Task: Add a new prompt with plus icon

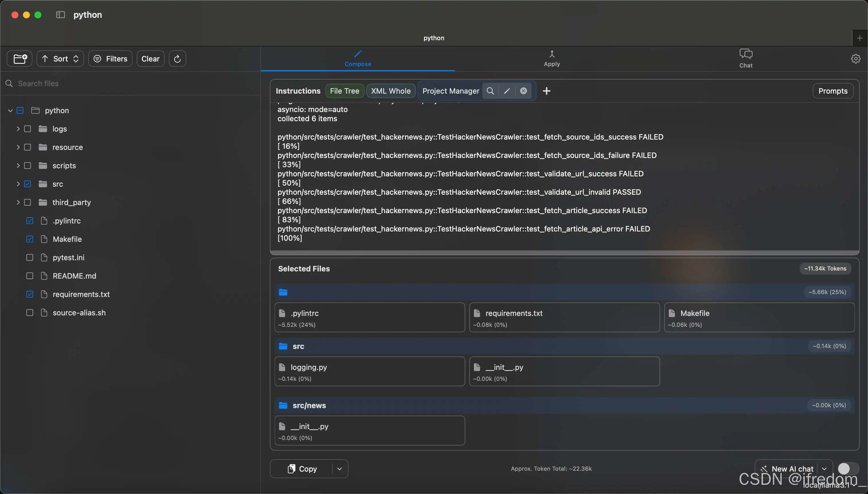Action: pyautogui.click(x=546, y=91)
